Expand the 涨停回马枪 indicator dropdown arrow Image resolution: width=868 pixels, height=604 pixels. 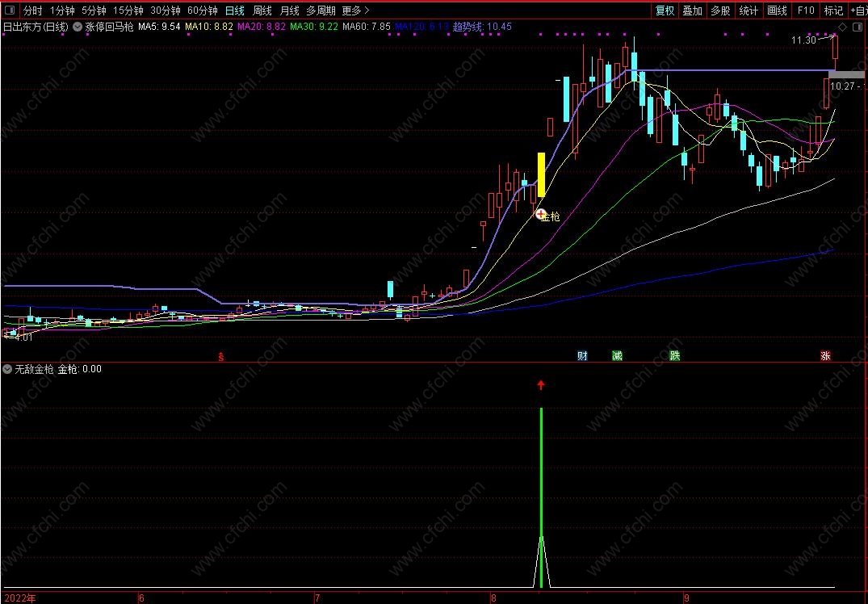coord(78,27)
